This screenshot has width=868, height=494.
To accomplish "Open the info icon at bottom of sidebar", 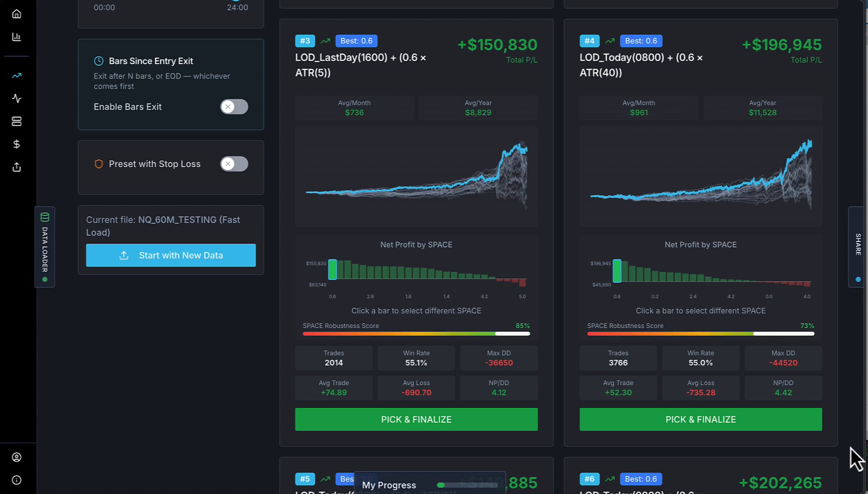I will (x=16, y=480).
